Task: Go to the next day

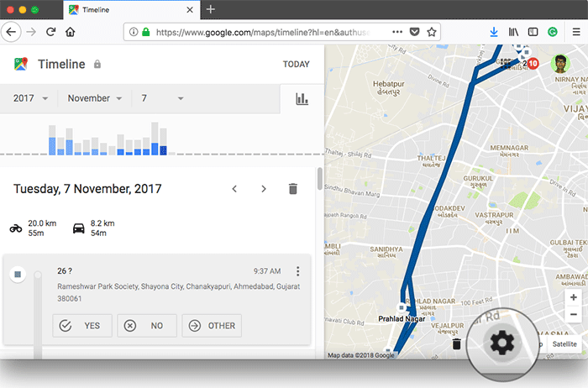Action: coord(264,189)
